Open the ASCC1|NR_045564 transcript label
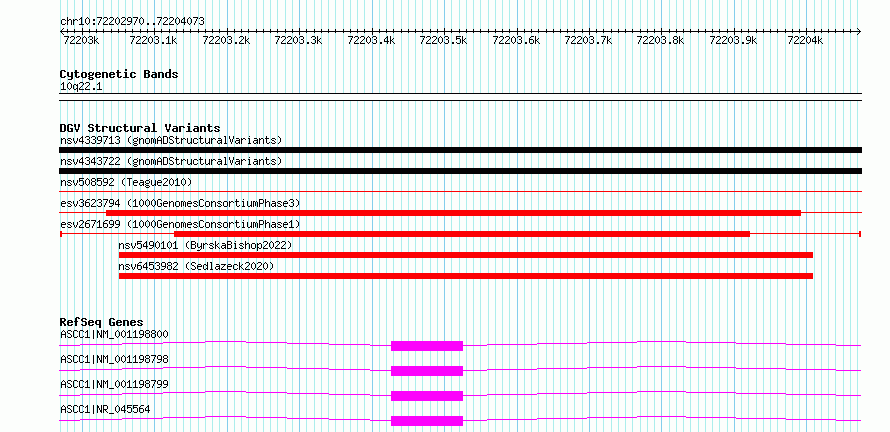The width and height of the screenshot is (890, 432). point(105,409)
